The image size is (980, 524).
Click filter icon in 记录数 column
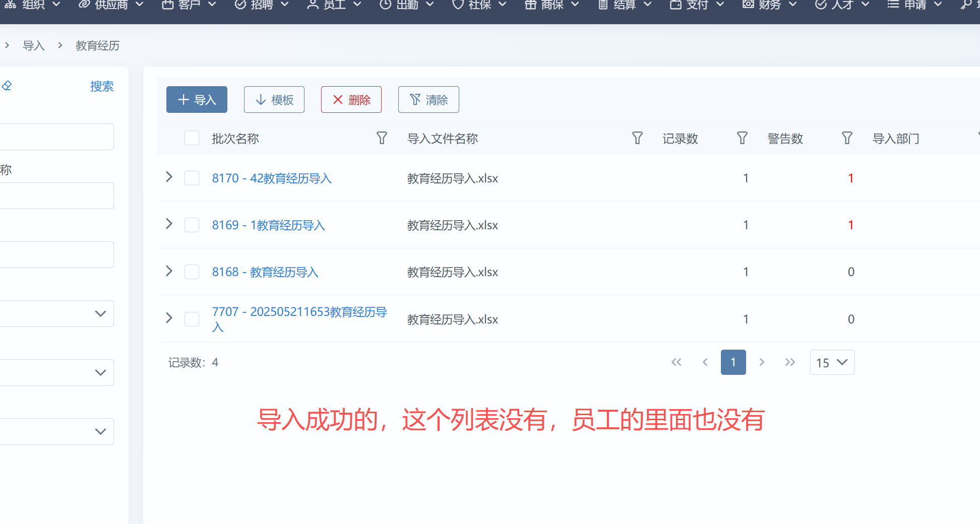point(742,138)
